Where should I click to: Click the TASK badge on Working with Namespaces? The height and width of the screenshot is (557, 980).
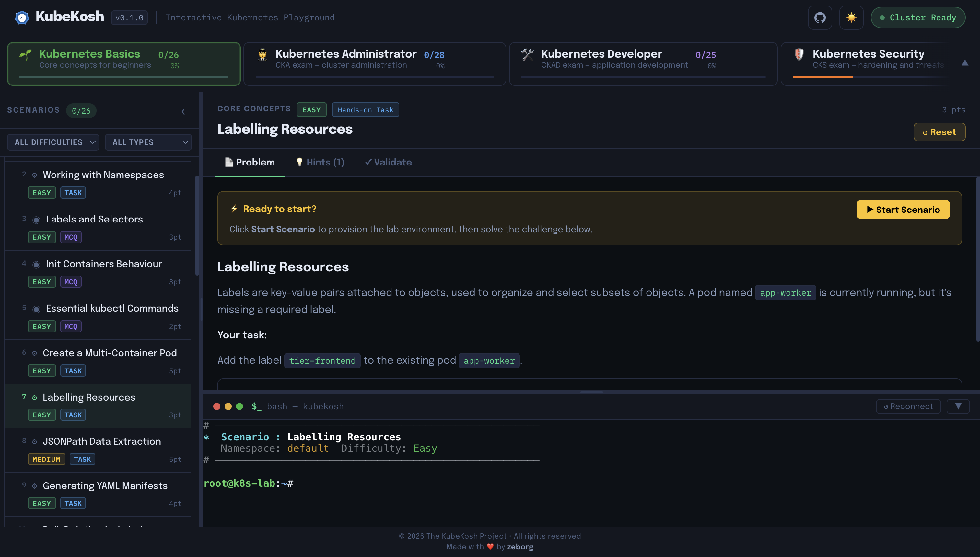point(73,193)
